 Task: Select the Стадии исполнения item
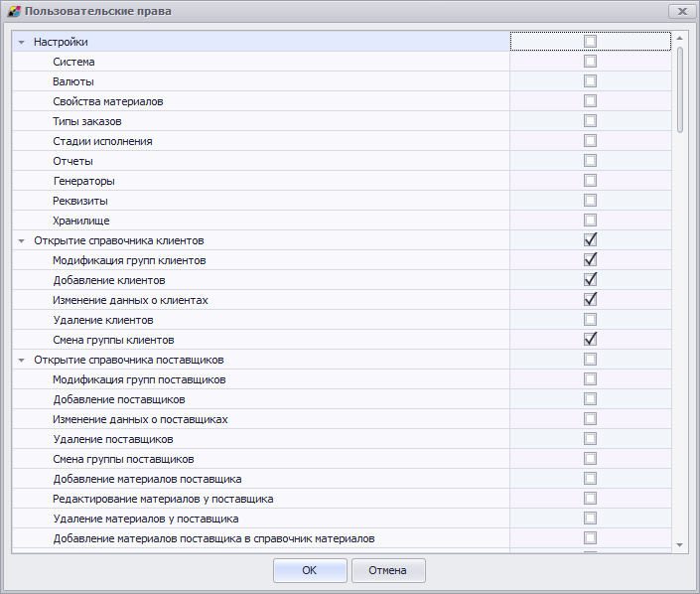point(102,141)
